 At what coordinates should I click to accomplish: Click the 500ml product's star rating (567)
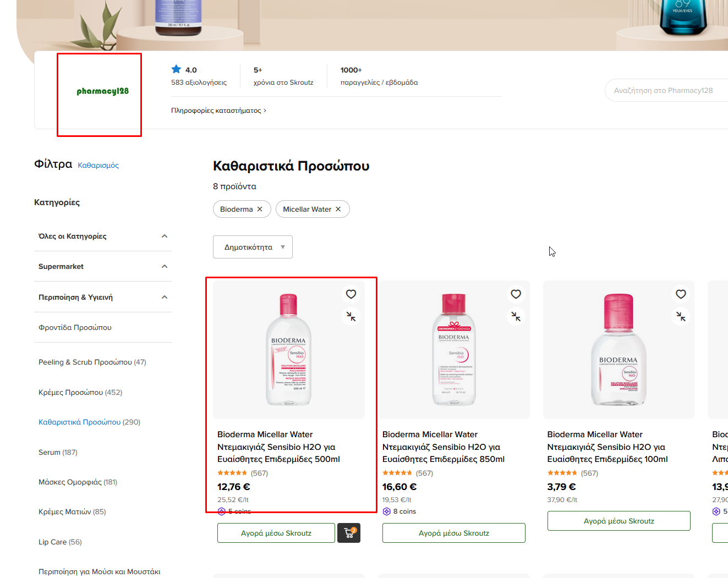pos(243,473)
